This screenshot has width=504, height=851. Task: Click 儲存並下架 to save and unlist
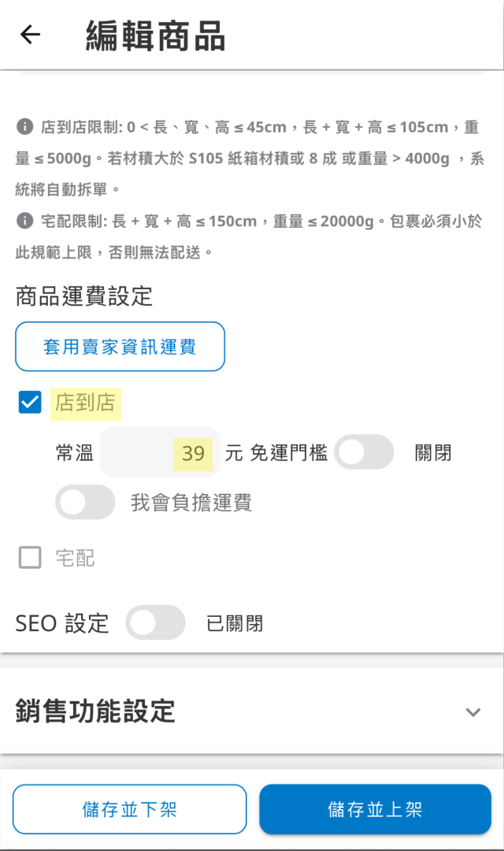pos(129,808)
